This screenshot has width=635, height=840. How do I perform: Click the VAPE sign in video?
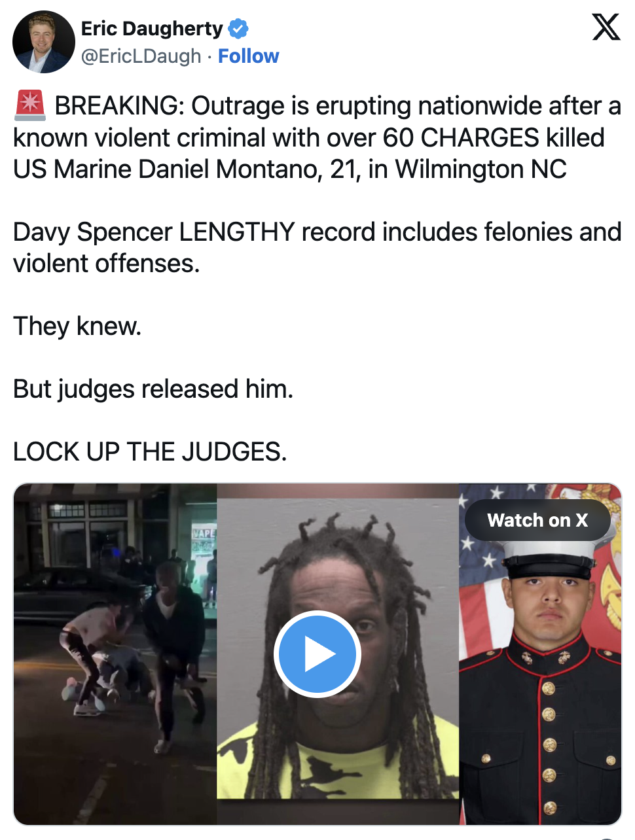point(203,533)
